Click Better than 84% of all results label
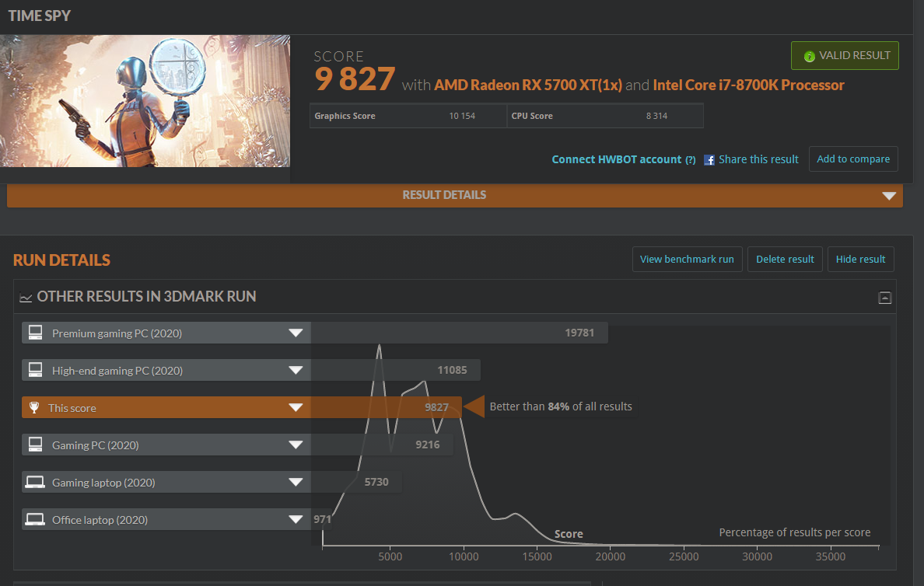This screenshot has height=586, width=924. (x=561, y=406)
